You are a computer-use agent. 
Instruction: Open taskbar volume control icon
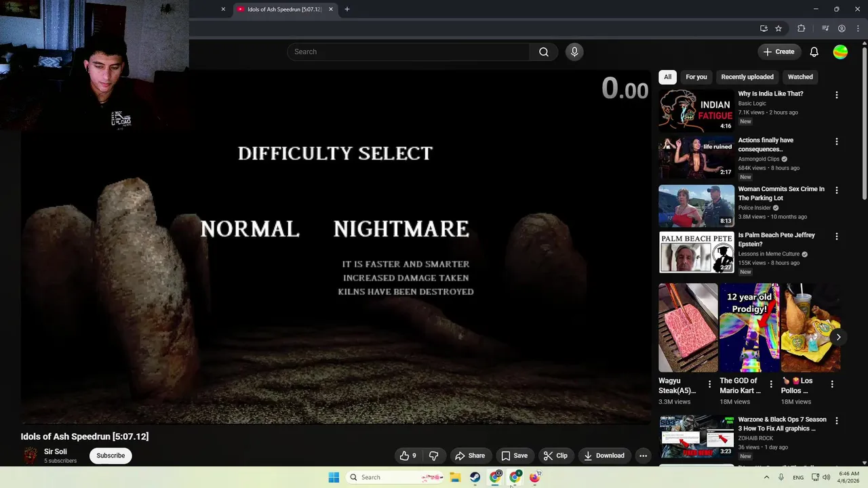point(827,477)
